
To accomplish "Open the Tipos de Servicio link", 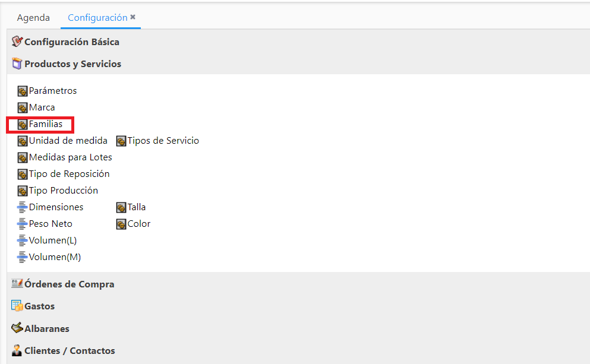I will click(x=163, y=141).
